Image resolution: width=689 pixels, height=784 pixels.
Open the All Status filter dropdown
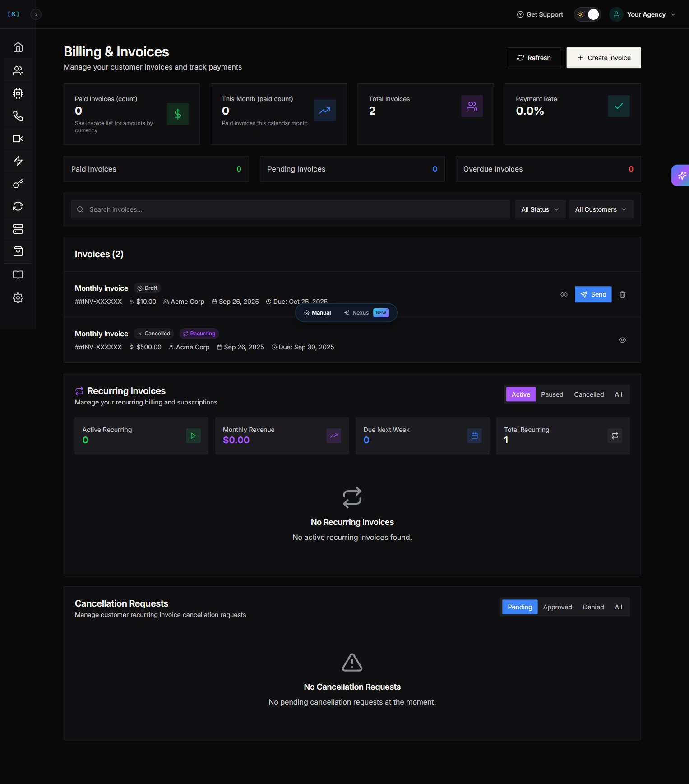pyautogui.click(x=540, y=209)
